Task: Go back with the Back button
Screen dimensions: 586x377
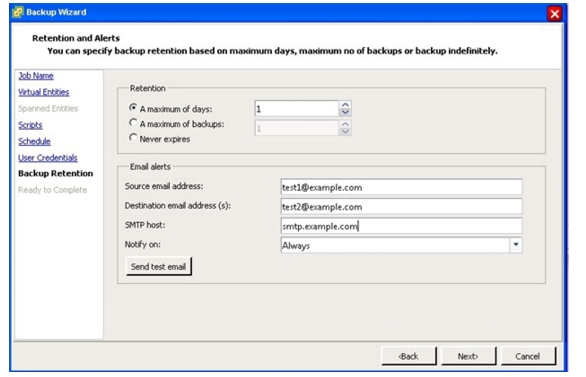Action: coord(408,356)
